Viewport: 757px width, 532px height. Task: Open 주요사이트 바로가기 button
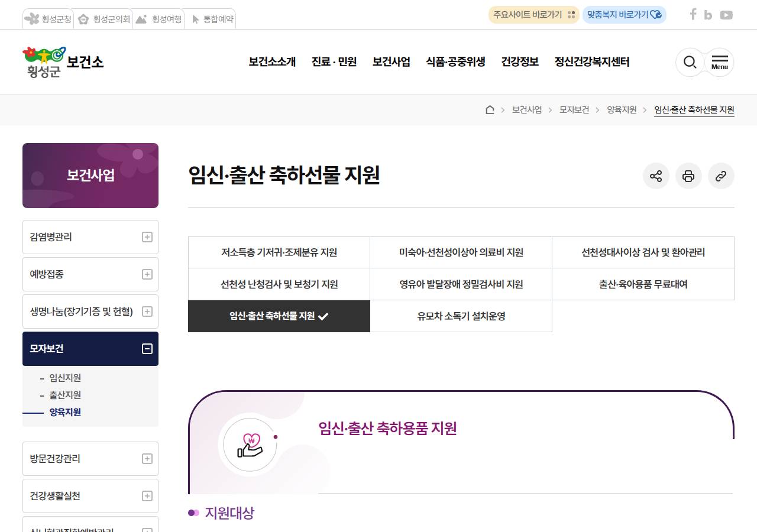click(533, 15)
